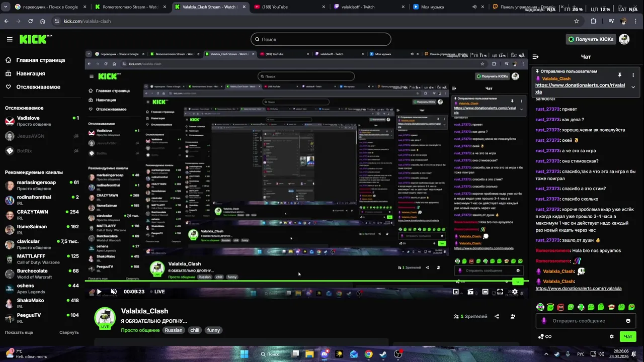Image resolution: width=644 pixels, height=362 pixels.
Task: Focus the Kick search field Поиск
Action: [321, 39]
